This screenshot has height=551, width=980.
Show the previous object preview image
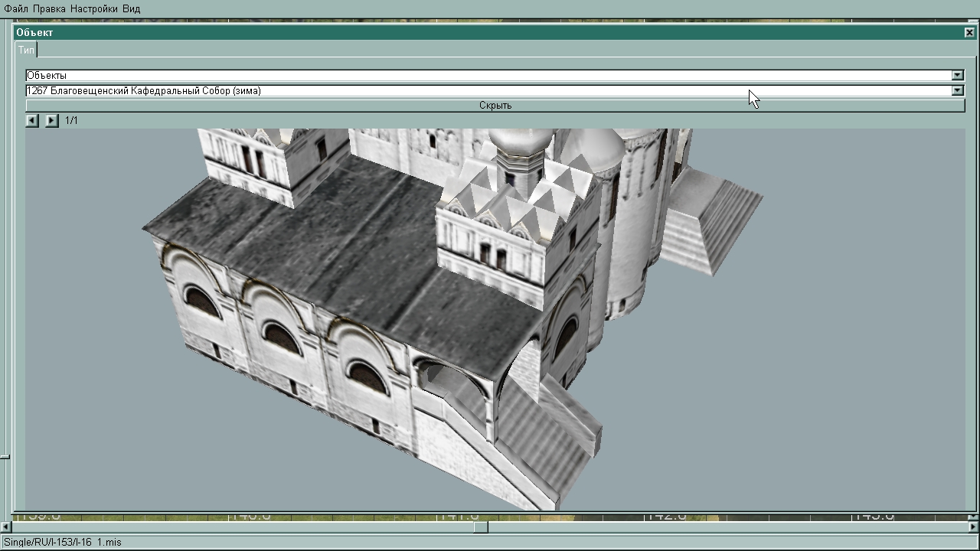pos(32,120)
